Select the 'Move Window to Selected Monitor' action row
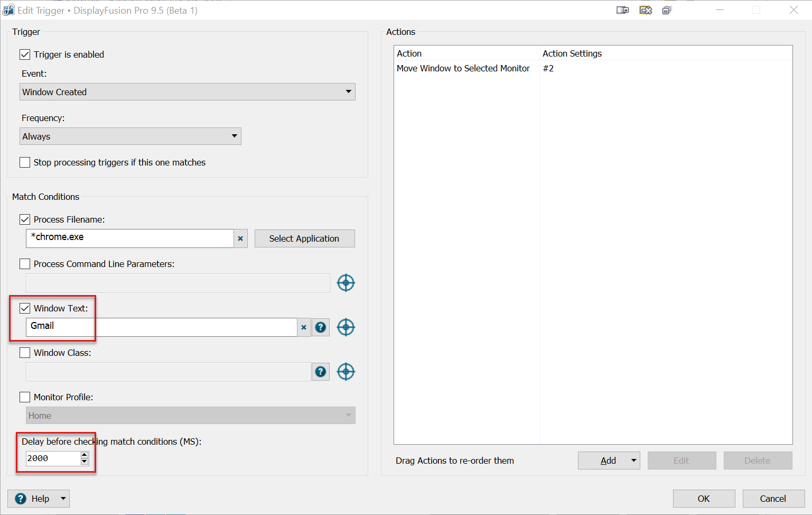 [x=463, y=68]
